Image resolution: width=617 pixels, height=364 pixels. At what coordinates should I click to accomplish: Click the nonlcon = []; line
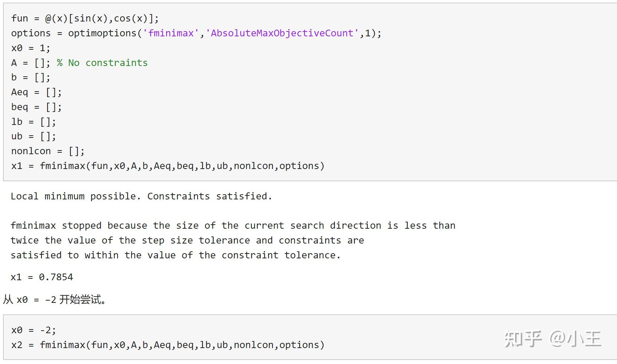click(48, 151)
